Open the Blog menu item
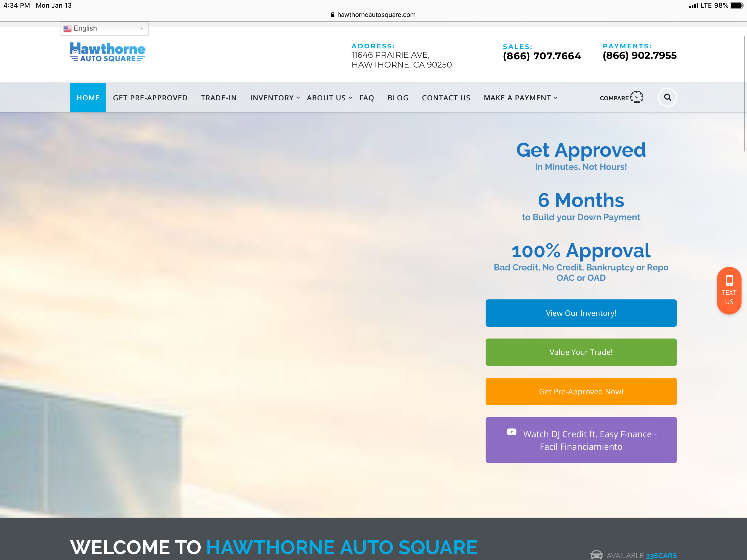This screenshot has height=560, width=747. coord(398,98)
